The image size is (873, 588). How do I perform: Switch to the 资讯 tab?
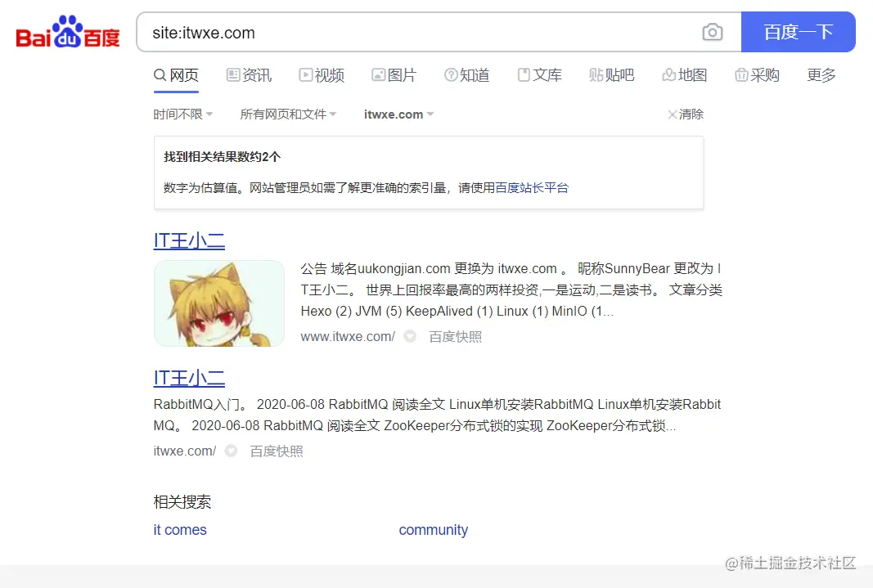pos(249,75)
